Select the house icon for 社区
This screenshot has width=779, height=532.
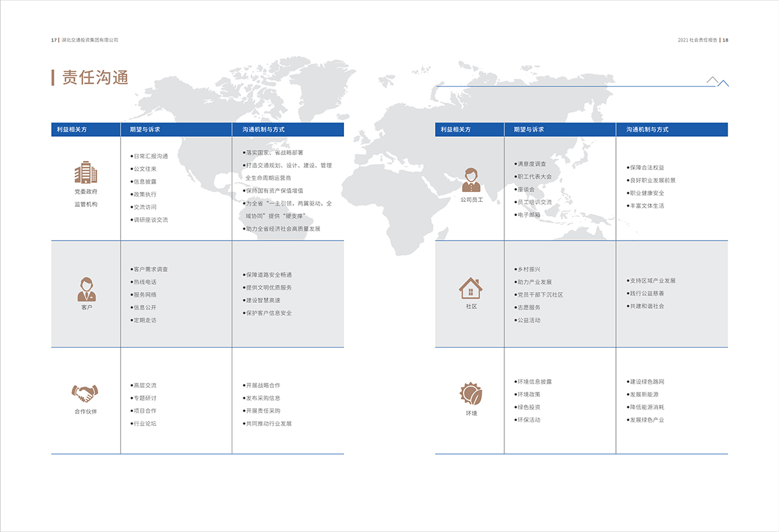point(471,287)
